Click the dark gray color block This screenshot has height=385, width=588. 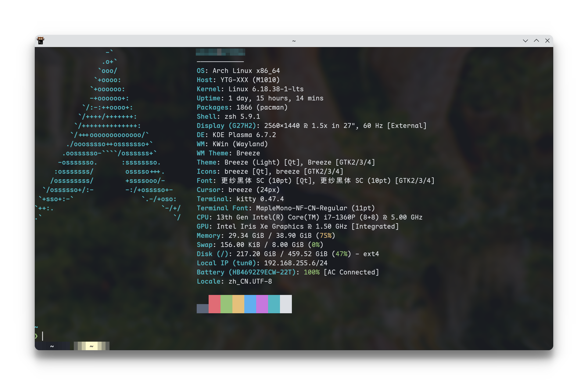pos(203,309)
